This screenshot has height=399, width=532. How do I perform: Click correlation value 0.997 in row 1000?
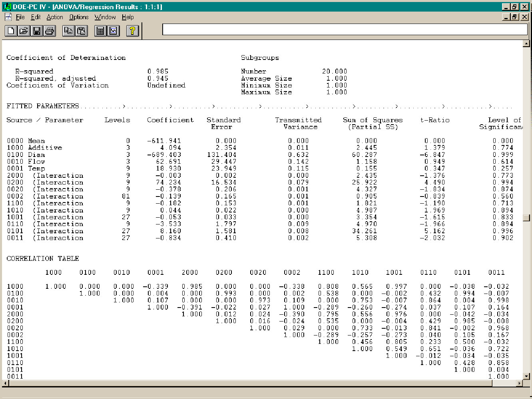click(x=397, y=286)
